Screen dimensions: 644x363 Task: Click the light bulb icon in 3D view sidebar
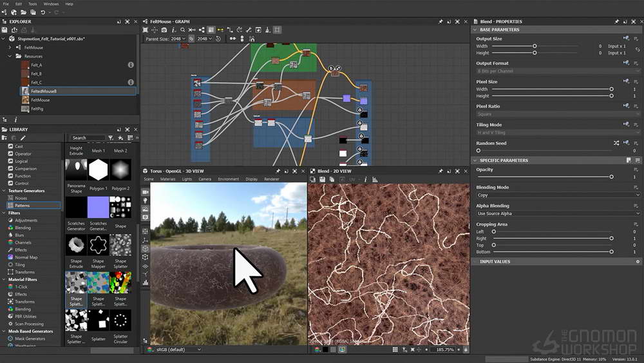[x=146, y=201]
